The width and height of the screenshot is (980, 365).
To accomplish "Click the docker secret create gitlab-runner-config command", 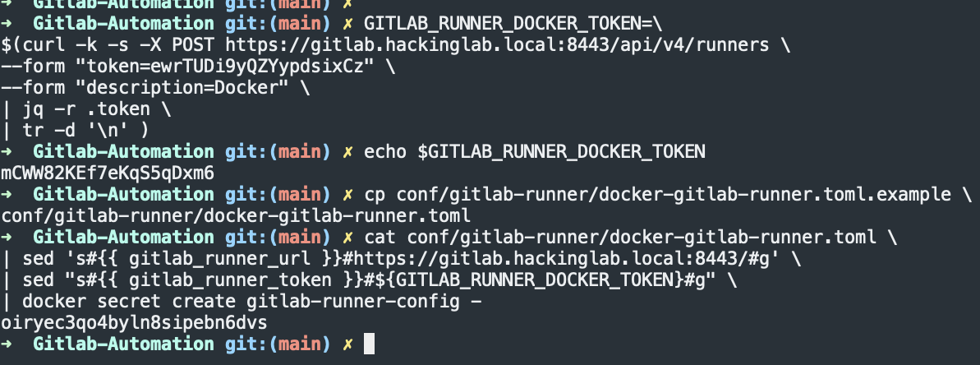I will tap(252, 302).
